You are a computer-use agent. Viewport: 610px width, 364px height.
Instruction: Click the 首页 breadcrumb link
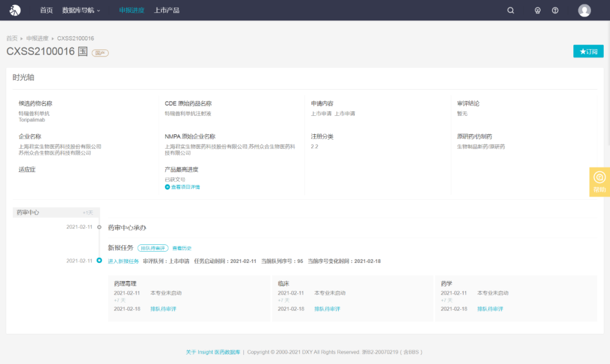click(x=12, y=38)
